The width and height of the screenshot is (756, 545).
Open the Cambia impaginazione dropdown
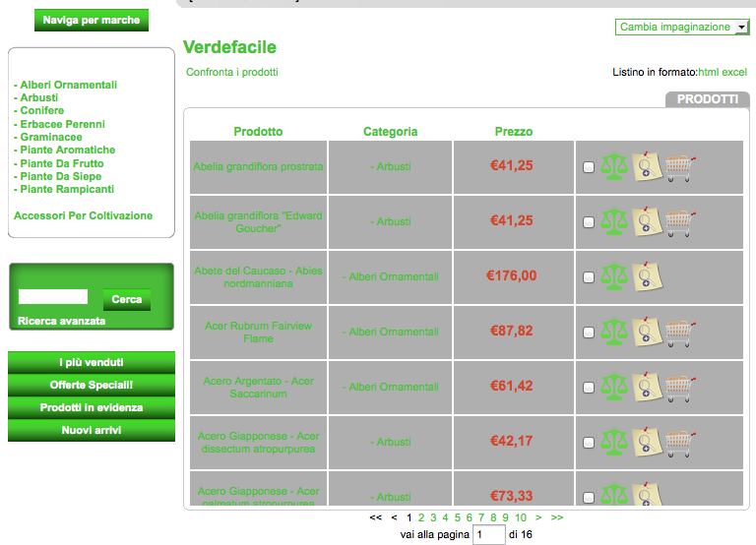pyautogui.click(x=682, y=27)
